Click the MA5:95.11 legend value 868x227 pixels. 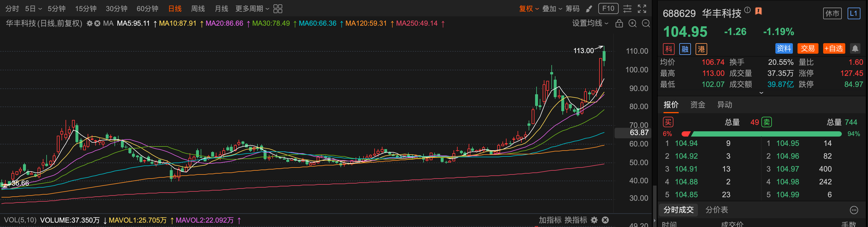pyautogui.click(x=133, y=23)
